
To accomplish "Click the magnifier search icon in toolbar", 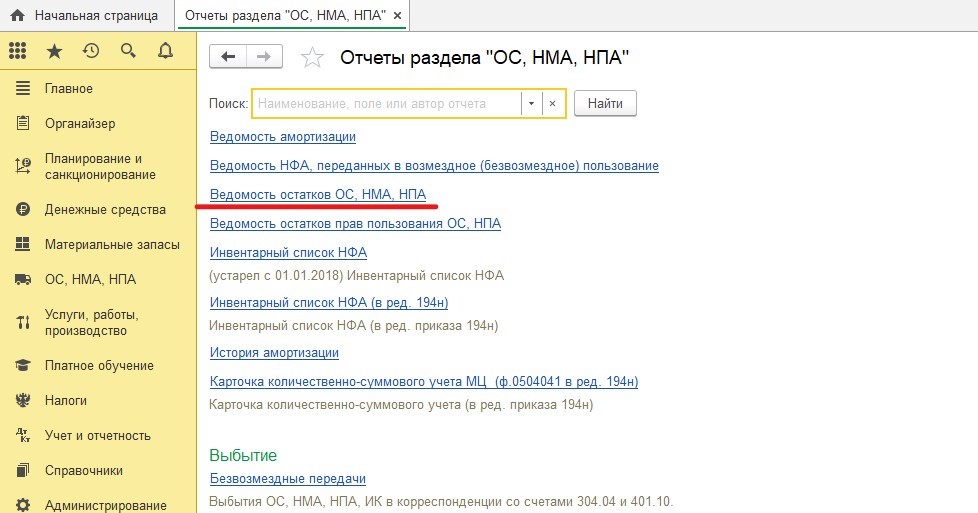I will point(128,51).
